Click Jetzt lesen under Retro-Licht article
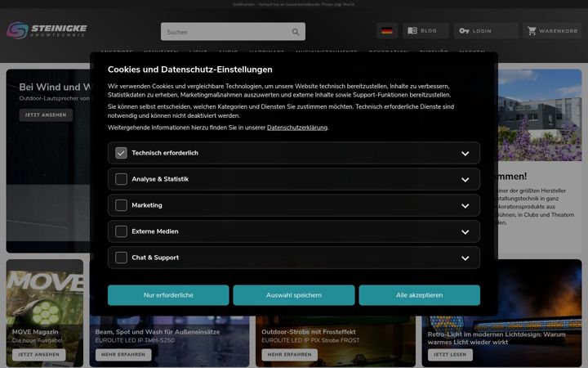 [x=450, y=354]
